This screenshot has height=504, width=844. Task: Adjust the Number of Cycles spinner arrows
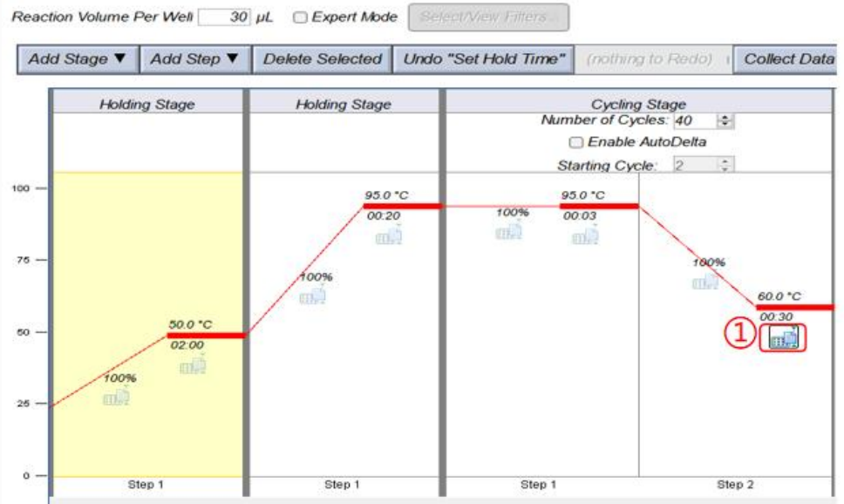click(725, 121)
